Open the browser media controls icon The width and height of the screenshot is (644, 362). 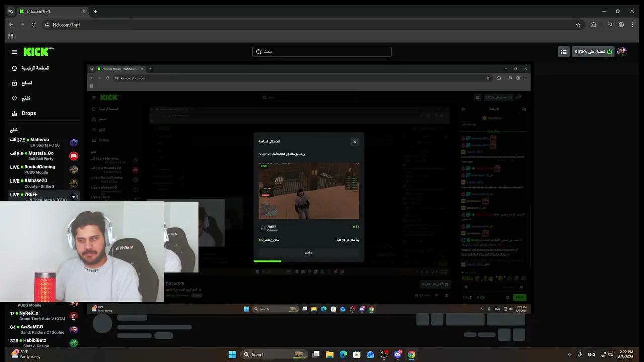click(x=610, y=25)
